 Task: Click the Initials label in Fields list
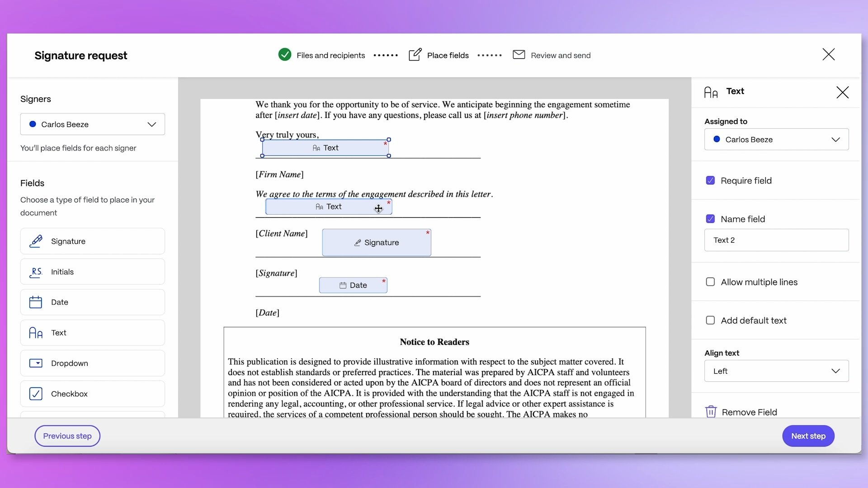click(62, 272)
